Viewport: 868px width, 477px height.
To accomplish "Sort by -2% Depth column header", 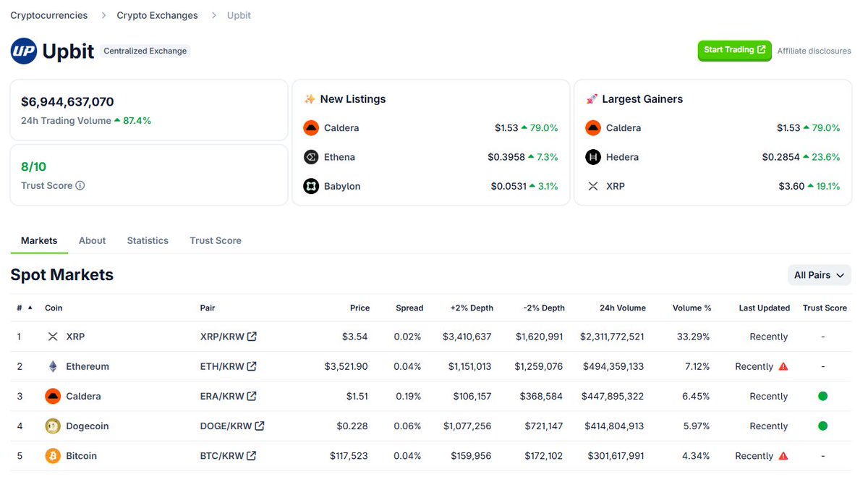I will point(544,308).
